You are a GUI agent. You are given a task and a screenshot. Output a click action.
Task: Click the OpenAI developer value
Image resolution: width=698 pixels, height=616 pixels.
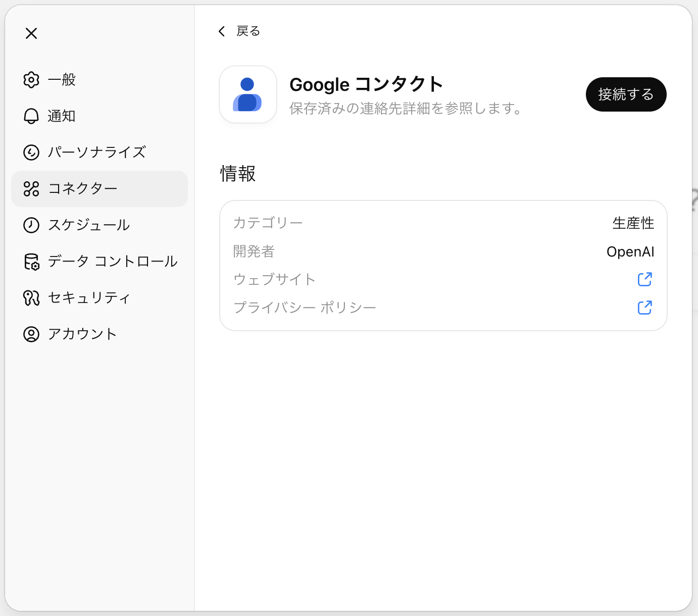click(x=630, y=252)
